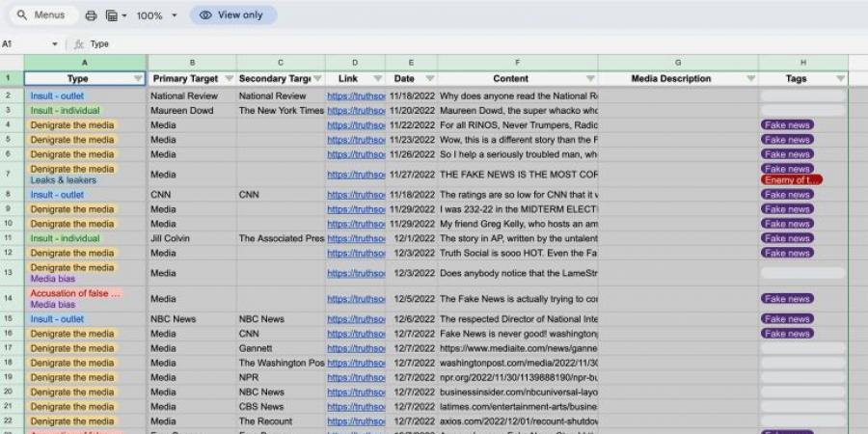Open filter on Link column
Viewport: 868px width, 434px height.
click(x=377, y=79)
